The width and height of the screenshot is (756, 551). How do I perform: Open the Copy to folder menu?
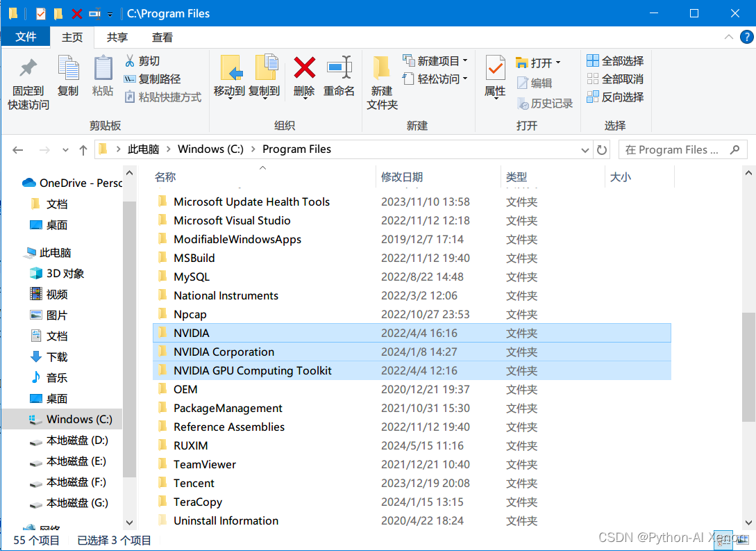tap(264, 77)
